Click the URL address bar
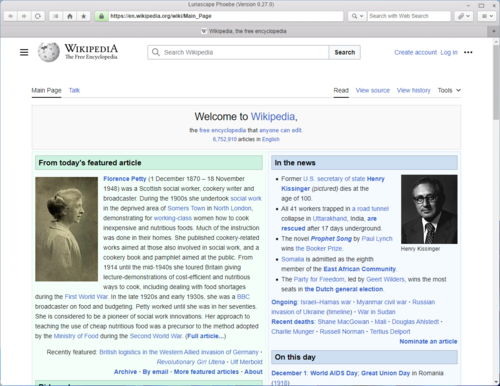Viewport: 500px width, 386px height. tap(226, 16)
